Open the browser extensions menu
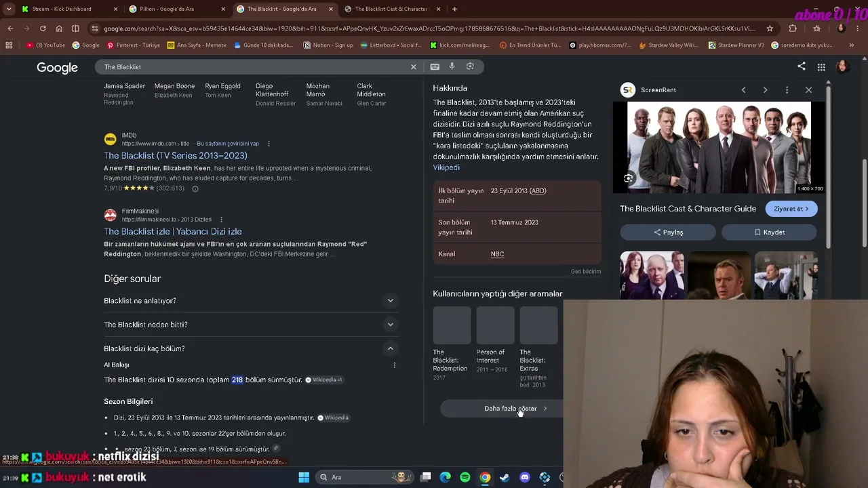Screen dimensions: 868x488 tap(793, 28)
